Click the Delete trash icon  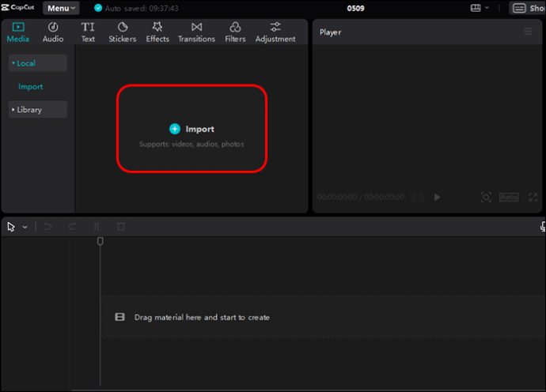121,227
